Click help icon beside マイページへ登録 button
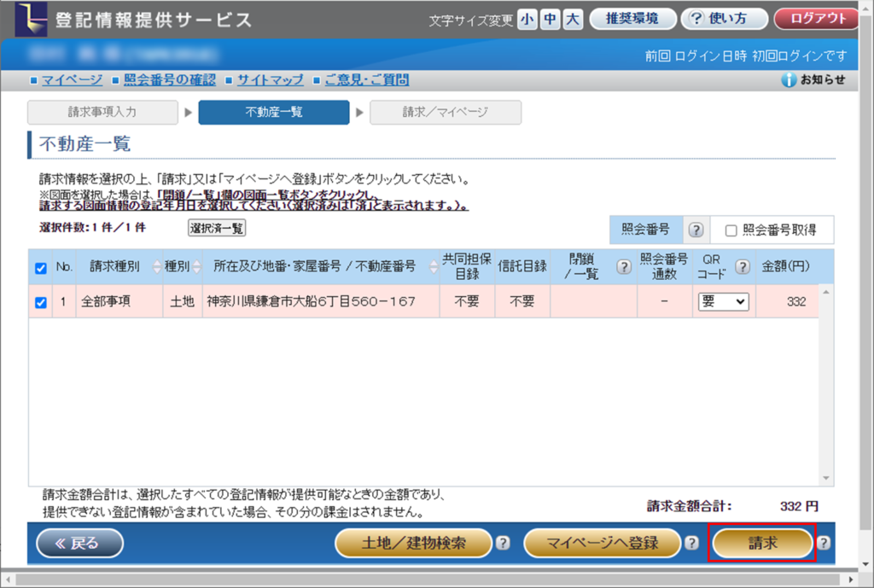 (x=691, y=544)
